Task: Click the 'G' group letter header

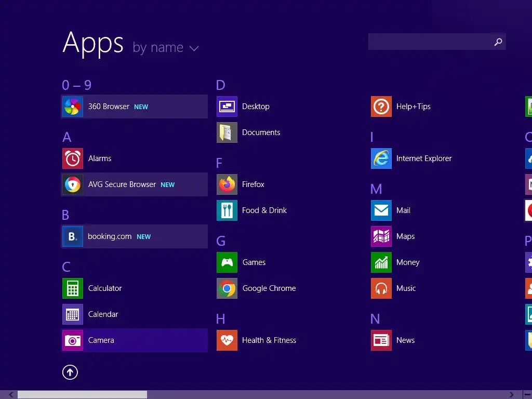Action: [x=221, y=241]
